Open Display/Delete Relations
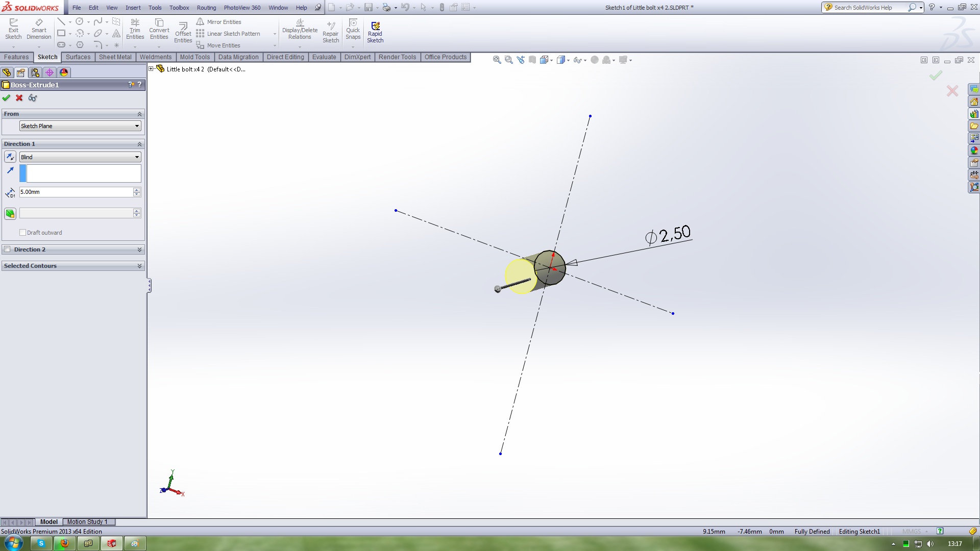Image resolution: width=980 pixels, height=551 pixels. point(300,29)
